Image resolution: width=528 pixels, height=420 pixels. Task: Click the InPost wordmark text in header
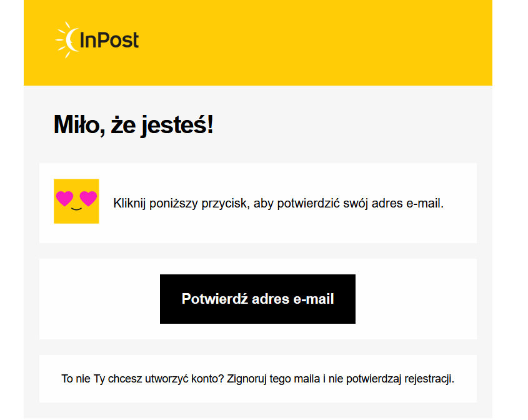click(109, 41)
